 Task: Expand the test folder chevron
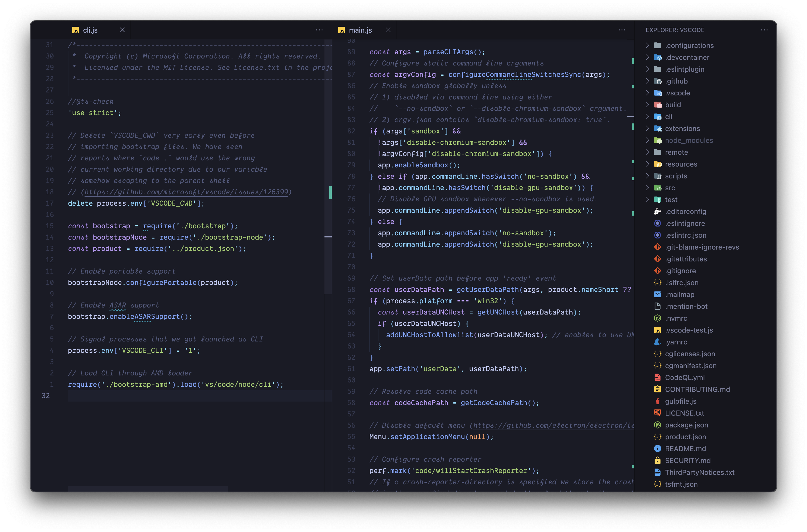[x=647, y=200]
